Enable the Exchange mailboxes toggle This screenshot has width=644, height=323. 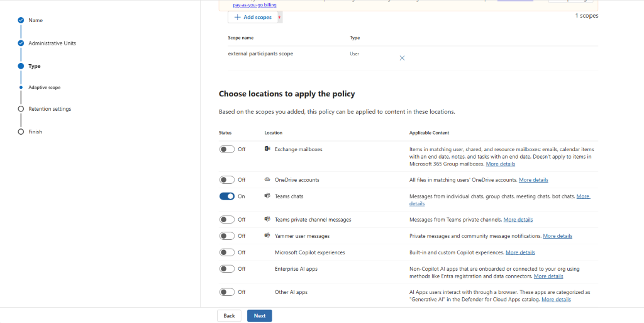[x=226, y=149]
